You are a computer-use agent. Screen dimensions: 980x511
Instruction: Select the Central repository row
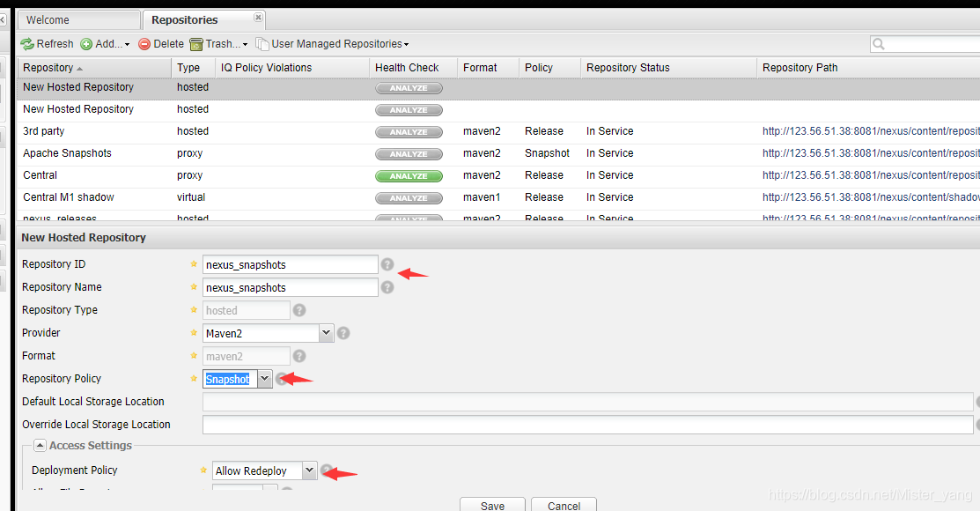pyautogui.click(x=498, y=175)
